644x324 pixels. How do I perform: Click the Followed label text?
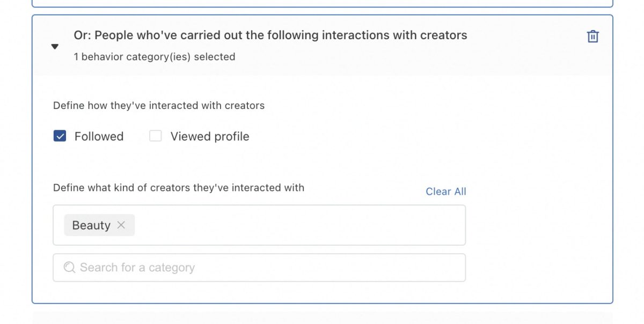99,136
